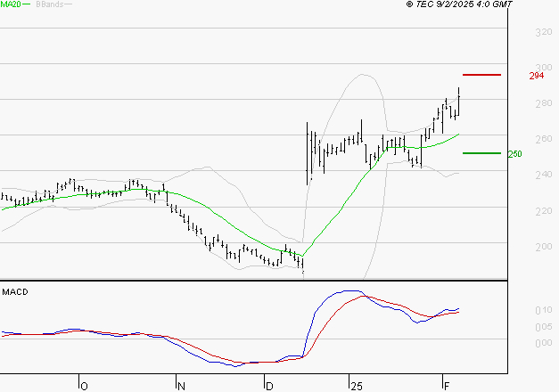559x392 pixels.
Task: Click the red resistance line at 294
Action: (x=481, y=75)
